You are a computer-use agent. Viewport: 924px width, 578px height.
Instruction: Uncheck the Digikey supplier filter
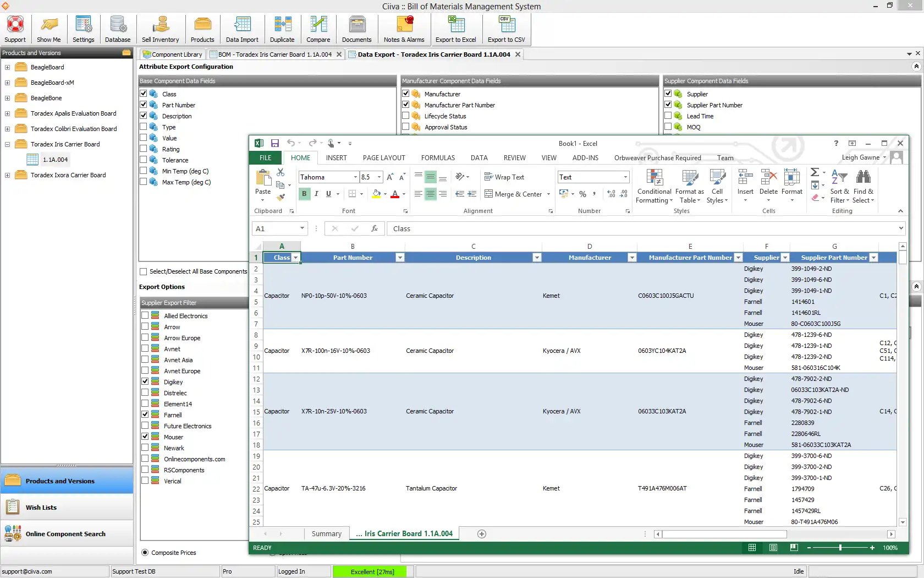(145, 381)
